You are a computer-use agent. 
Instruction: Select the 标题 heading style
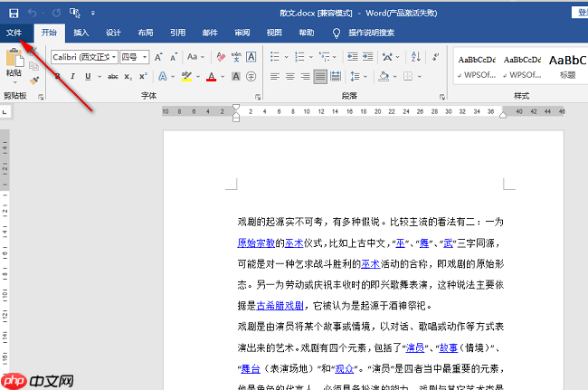click(x=567, y=66)
